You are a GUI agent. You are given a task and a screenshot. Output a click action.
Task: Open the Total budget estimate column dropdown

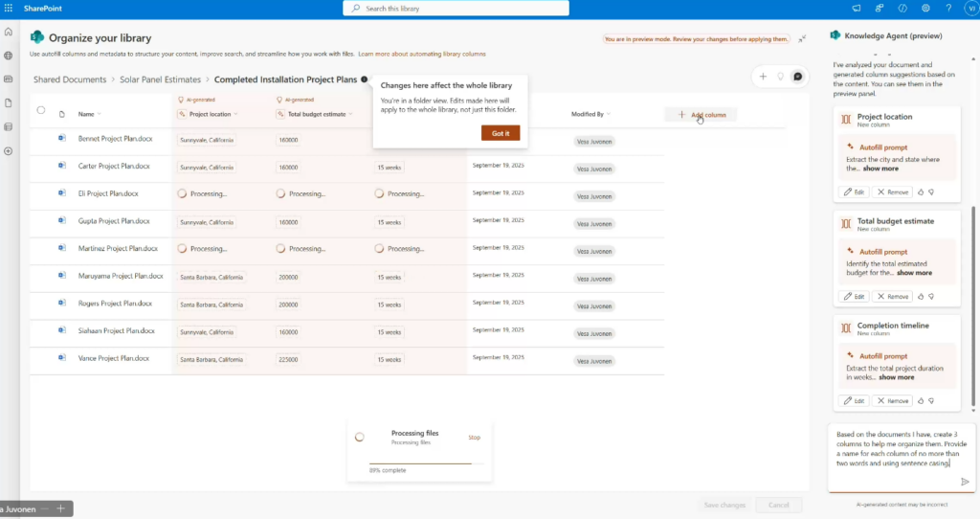[350, 114]
